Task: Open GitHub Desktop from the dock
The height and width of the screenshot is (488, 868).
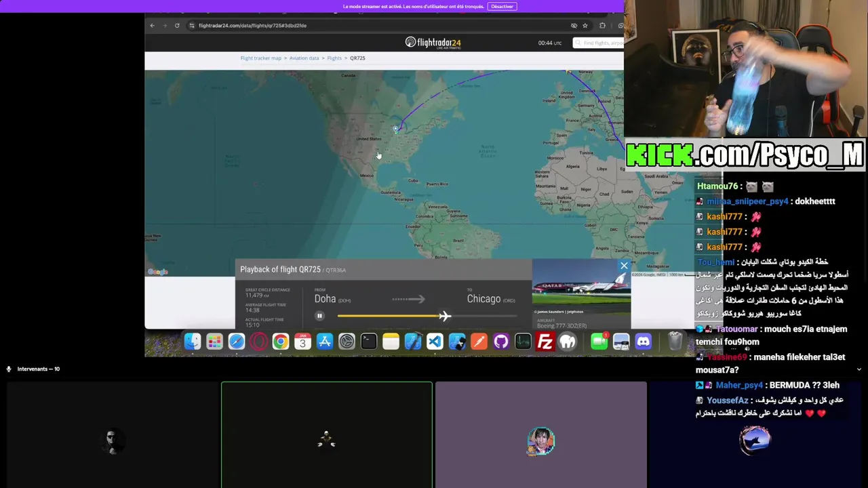Action: point(501,342)
